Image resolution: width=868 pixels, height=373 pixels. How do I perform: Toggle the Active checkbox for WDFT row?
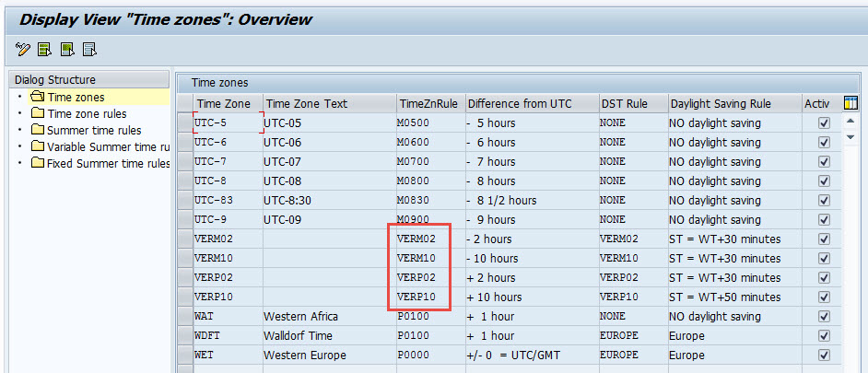pos(824,336)
